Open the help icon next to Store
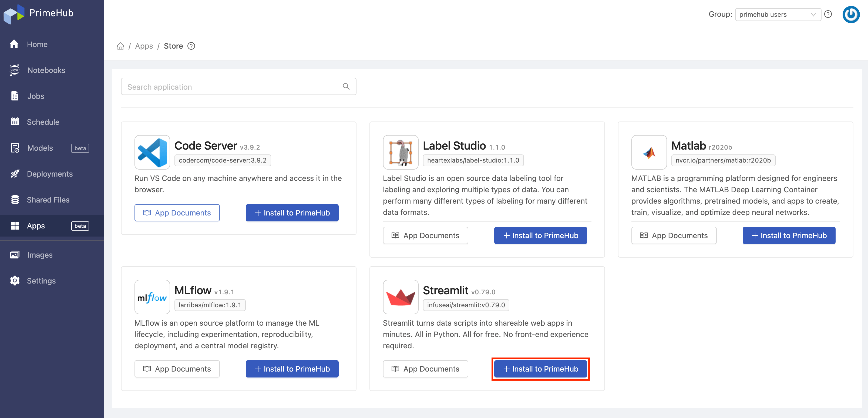The image size is (868, 418). (x=191, y=46)
